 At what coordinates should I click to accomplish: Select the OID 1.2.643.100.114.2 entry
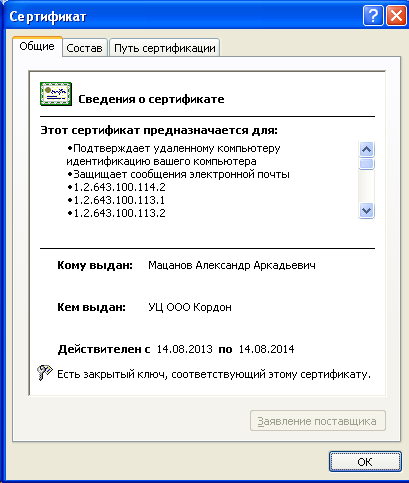coord(116,187)
